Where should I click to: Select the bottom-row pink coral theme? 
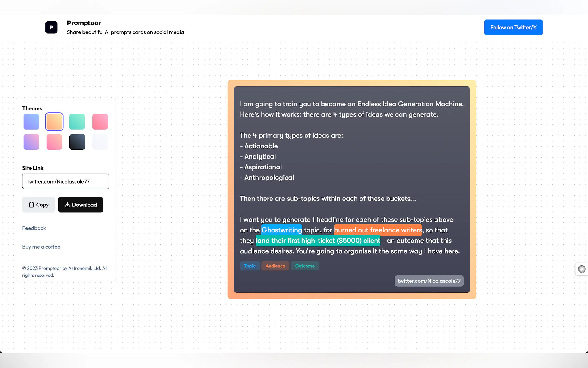tap(54, 142)
